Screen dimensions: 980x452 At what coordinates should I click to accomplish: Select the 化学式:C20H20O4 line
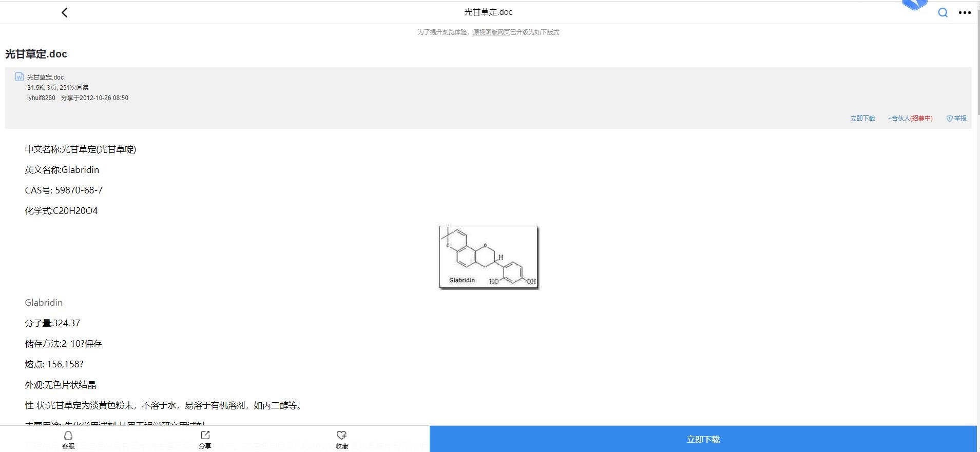click(x=61, y=211)
